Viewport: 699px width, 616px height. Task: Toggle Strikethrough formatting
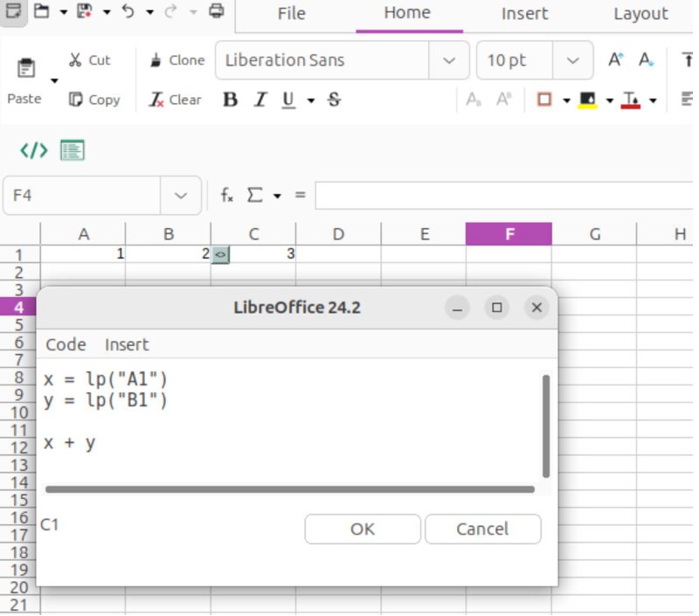click(x=334, y=100)
